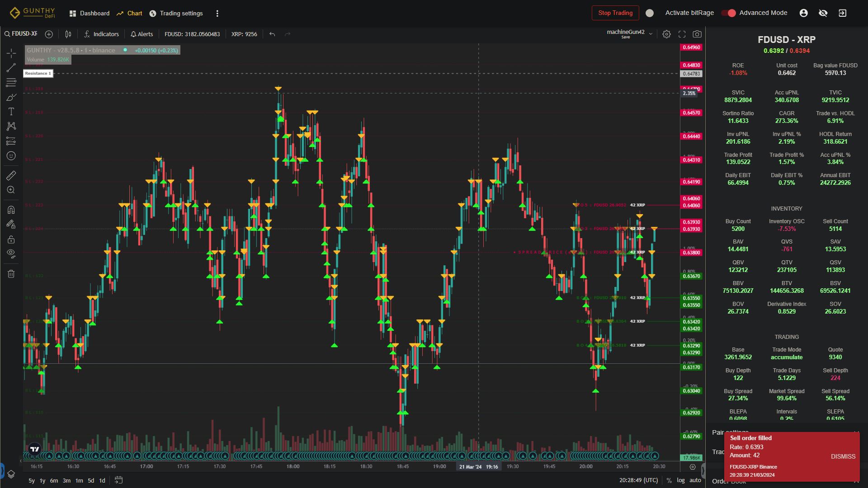Image resolution: width=868 pixels, height=488 pixels.
Task: Take a chart snapshot with the camera
Action: coord(697,34)
